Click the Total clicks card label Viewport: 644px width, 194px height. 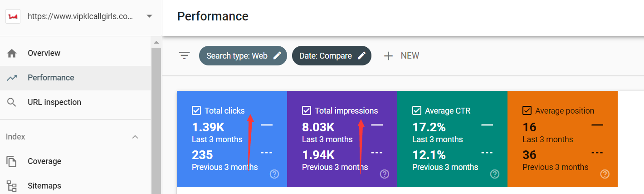pyautogui.click(x=224, y=110)
